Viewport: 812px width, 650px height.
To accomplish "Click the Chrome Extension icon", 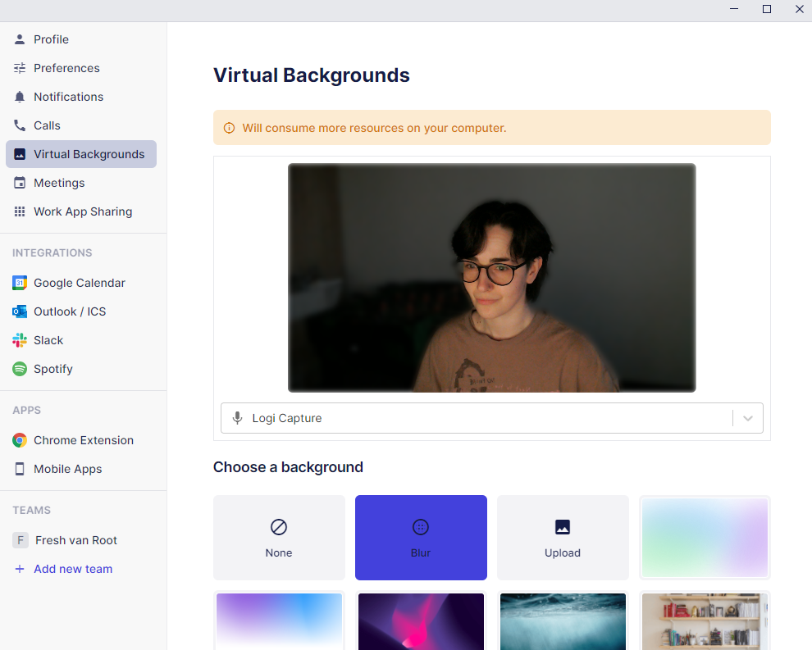I will pos(20,440).
